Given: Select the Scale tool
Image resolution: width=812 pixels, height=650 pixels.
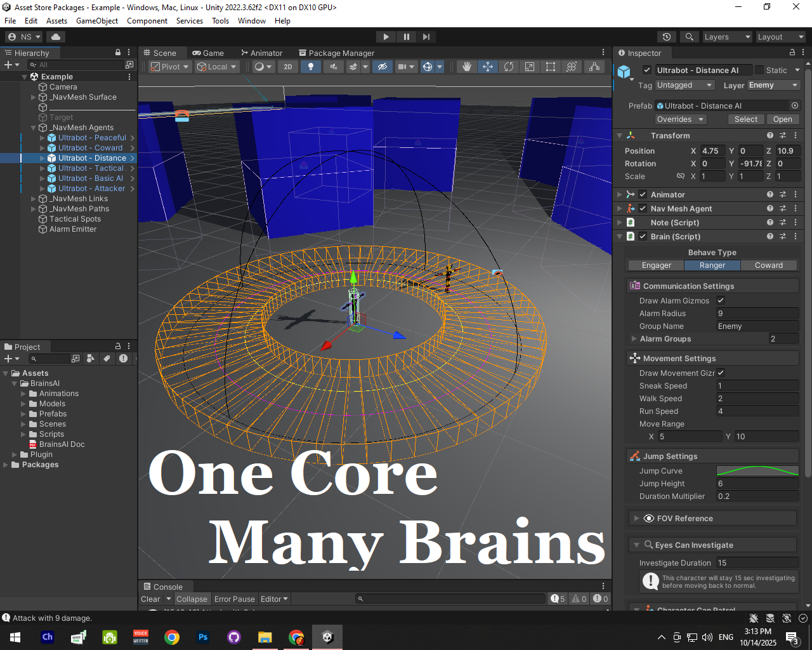Looking at the screenshot, I should [x=530, y=67].
